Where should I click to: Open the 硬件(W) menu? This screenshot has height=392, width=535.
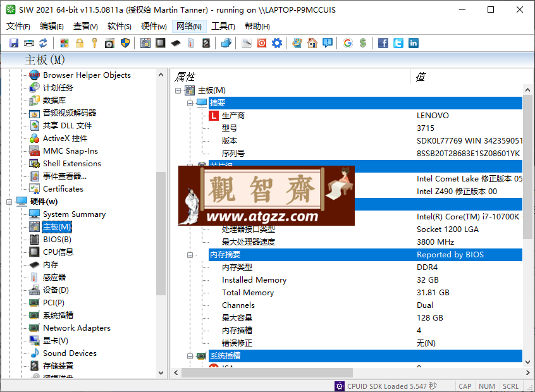(x=154, y=27)
